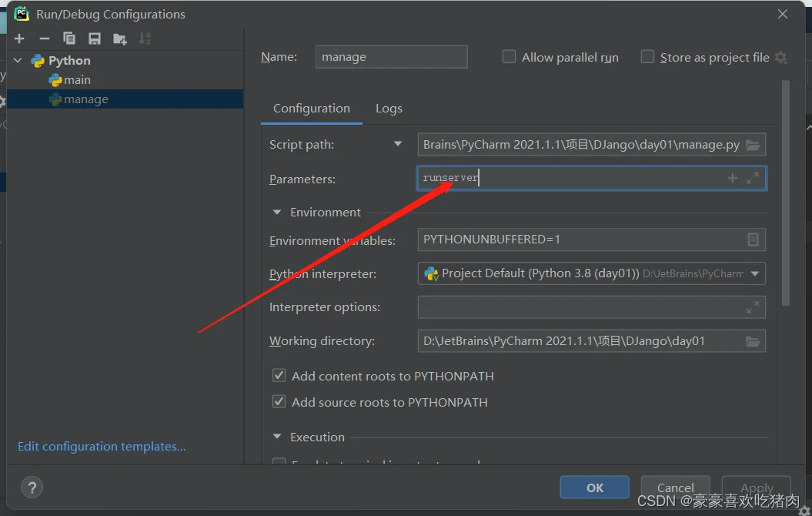Add a new configuration with plus icon
This screenshot has width=812, height=516.
point(19,39)
